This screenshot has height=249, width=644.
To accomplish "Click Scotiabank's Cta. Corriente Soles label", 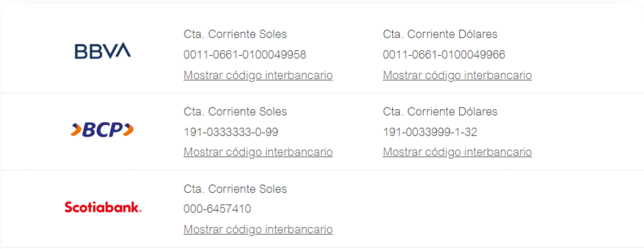I will [x=235, y=189].
